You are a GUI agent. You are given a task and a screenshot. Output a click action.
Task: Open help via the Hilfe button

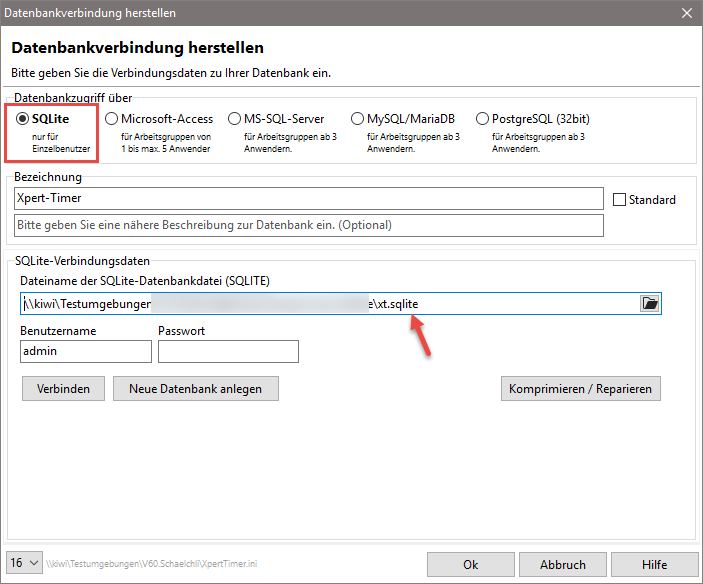pyautogui.click(x=655, y=565)
